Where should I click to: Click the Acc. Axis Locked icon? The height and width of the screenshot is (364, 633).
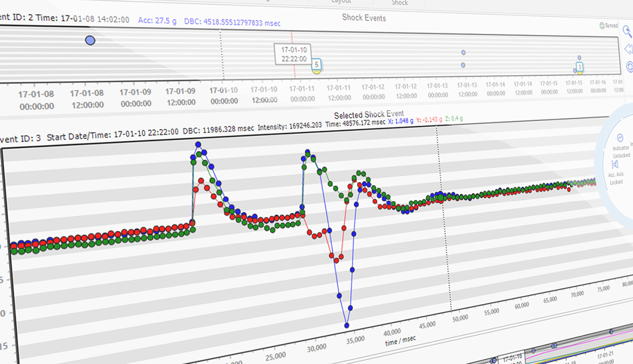[x=615, y=164]
